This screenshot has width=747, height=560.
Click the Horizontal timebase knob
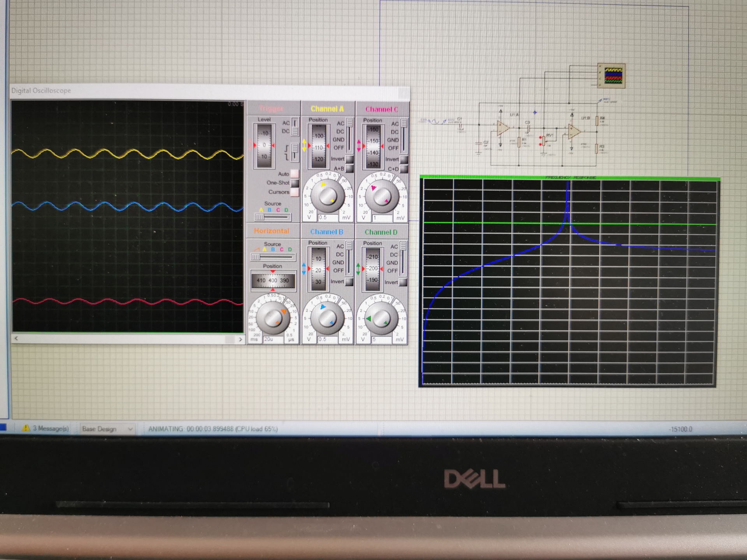click(272, 318)
